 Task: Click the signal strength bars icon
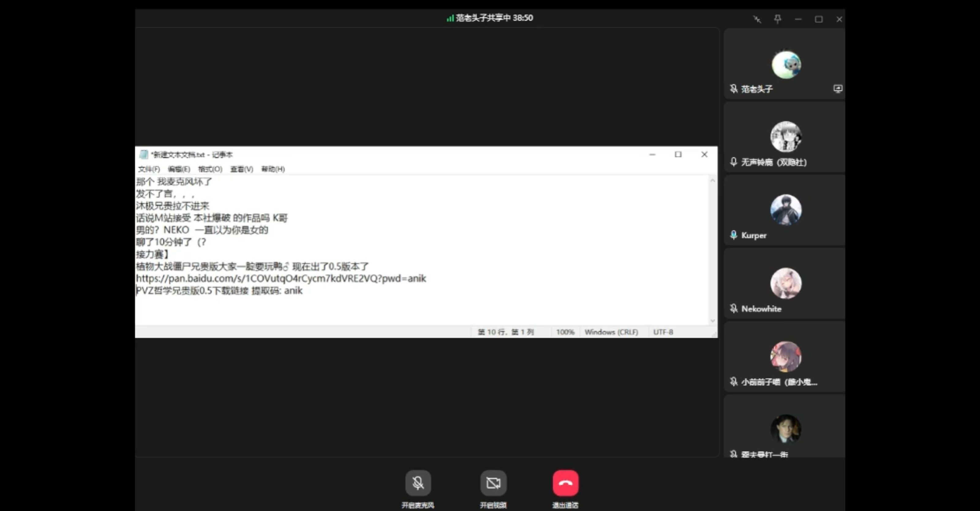click(450, 18)
